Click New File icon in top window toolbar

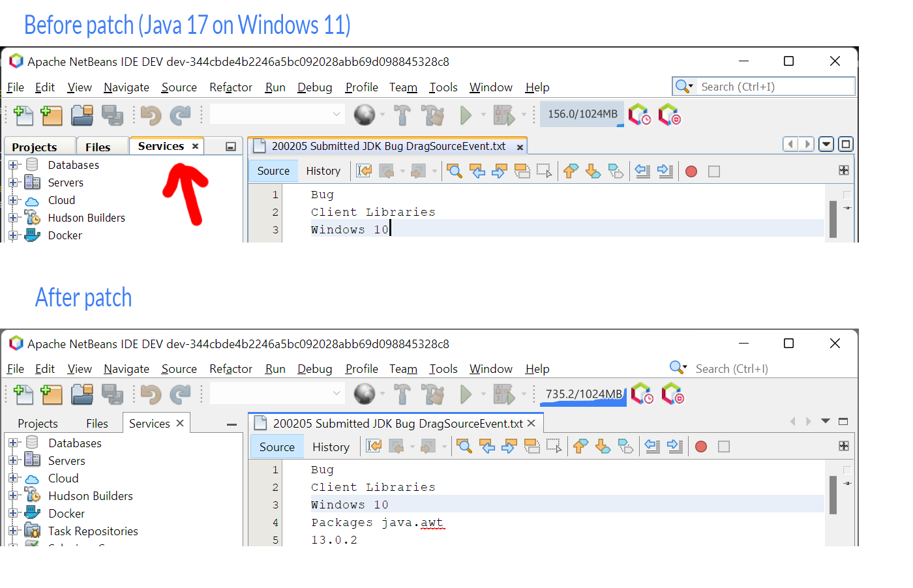[x=24, y=115]
